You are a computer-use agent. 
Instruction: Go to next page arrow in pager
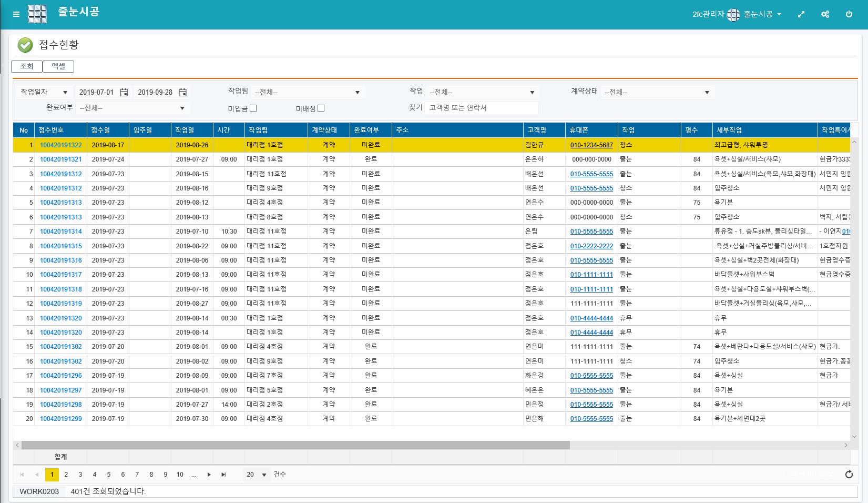(209, 475)
